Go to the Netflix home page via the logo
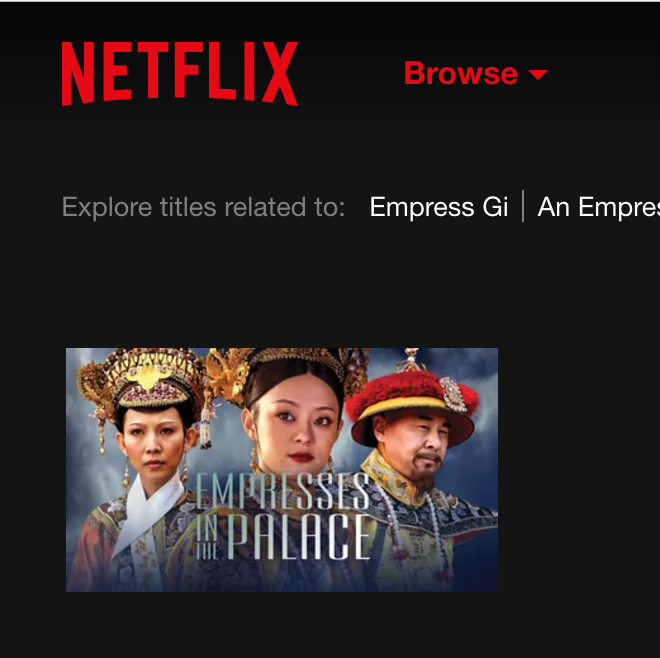This screenshot has height=658, width=660. (180, 74)
